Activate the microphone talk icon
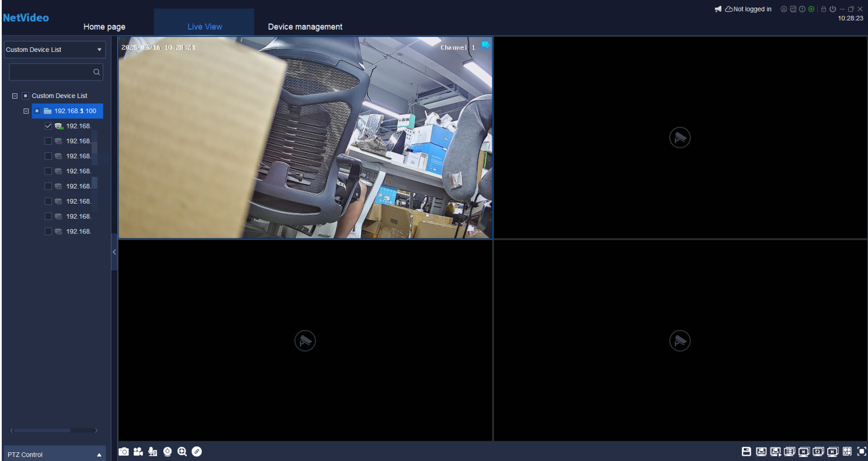This screenshot has height=461, width=868. (153, 452)
